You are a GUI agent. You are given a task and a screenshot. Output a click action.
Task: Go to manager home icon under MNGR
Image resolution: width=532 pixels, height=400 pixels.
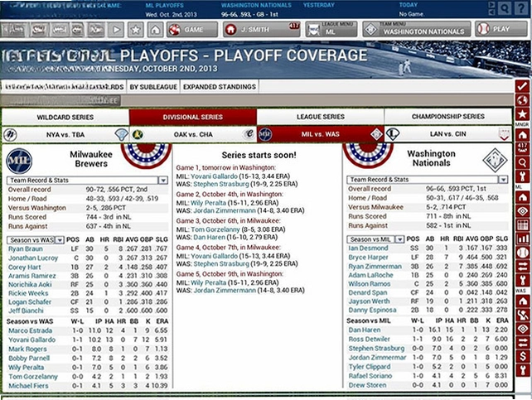[x=523, y=135]
